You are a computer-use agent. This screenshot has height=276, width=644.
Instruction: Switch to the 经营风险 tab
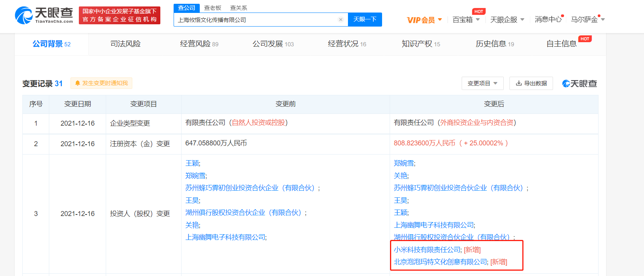point(199,44)
